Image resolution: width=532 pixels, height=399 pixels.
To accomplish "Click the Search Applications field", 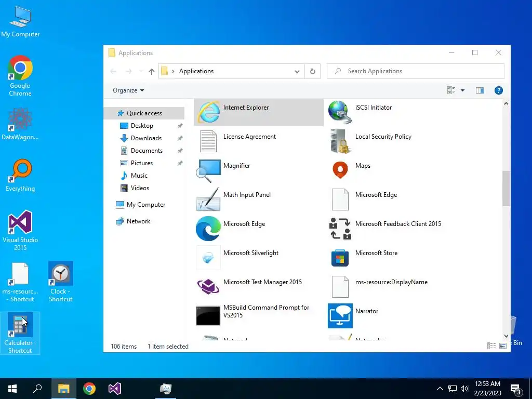I will point(415,71).
